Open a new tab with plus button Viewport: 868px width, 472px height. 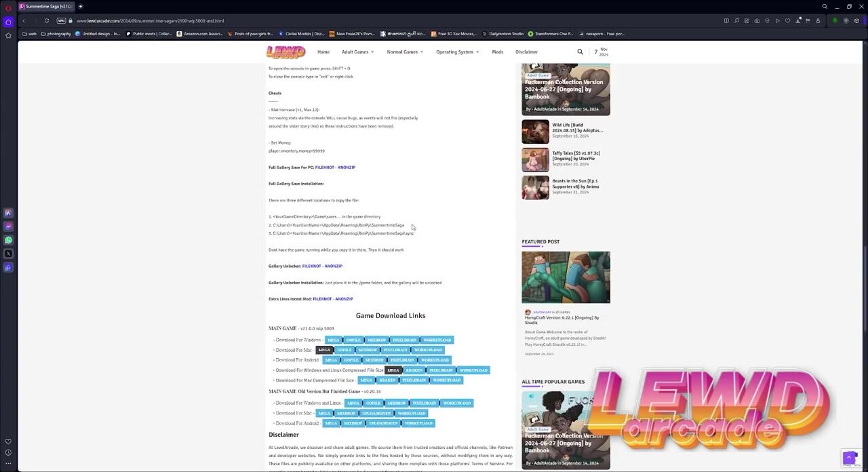80,6
